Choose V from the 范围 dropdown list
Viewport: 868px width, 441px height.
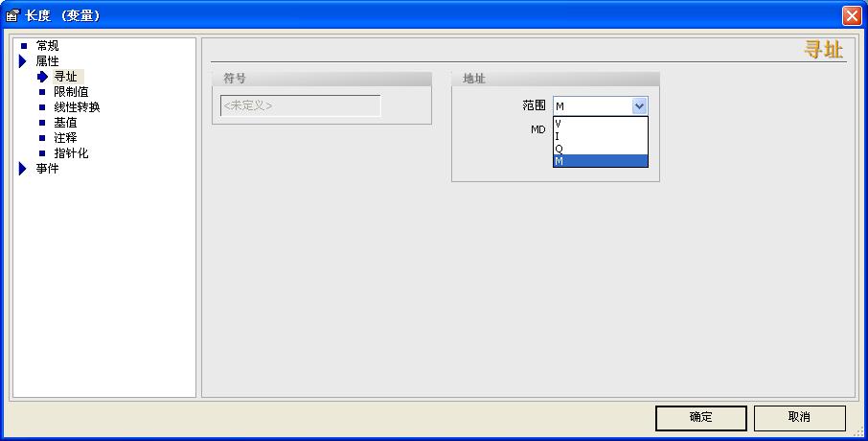click(600, 124)
